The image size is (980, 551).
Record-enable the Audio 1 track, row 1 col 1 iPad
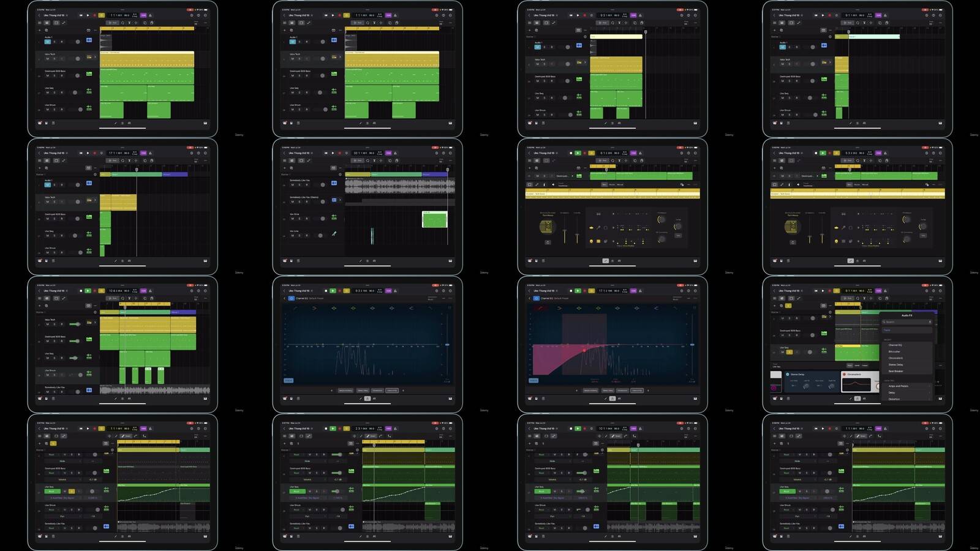62,42
